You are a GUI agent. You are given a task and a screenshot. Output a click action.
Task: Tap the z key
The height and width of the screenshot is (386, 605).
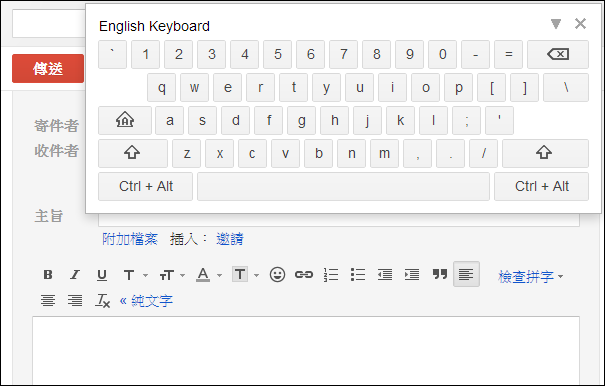pos(186,153)
